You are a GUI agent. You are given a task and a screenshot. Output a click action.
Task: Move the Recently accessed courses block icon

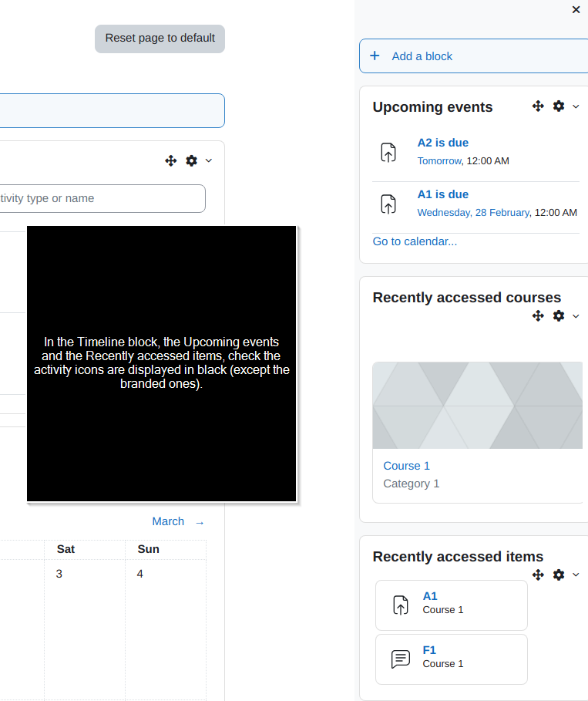pyautogui.click(x=538, y=315)
